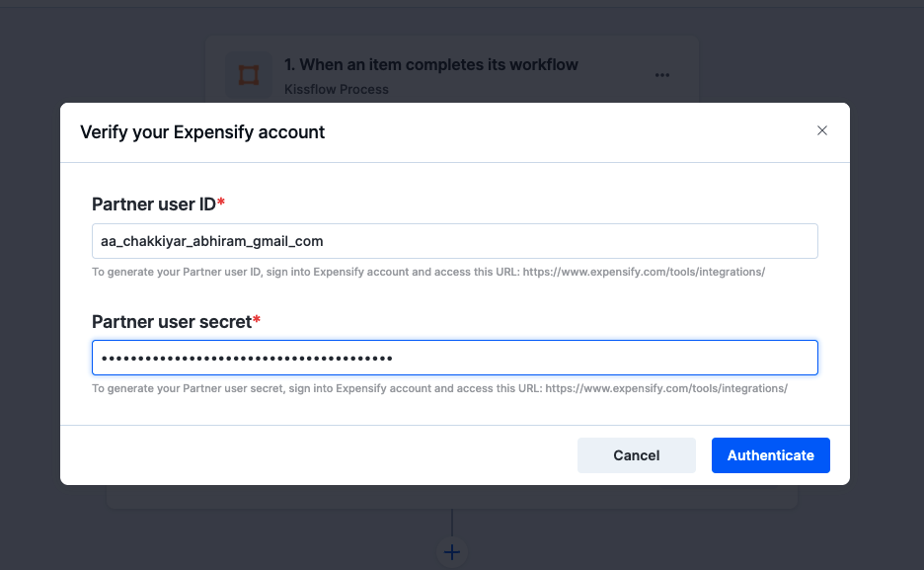Open integrations URL under Partner user ID
924x570 pixels.
coord(644,272)
